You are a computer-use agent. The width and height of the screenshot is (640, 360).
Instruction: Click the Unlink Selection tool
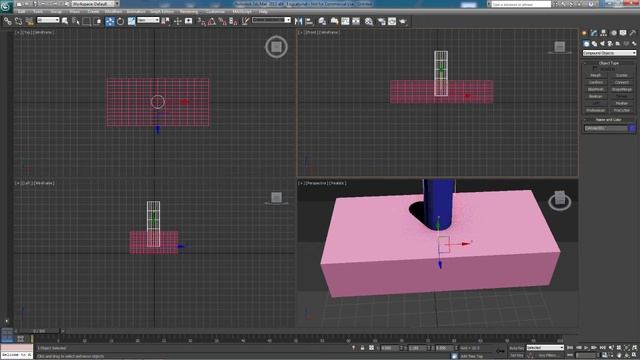point(18,21)
